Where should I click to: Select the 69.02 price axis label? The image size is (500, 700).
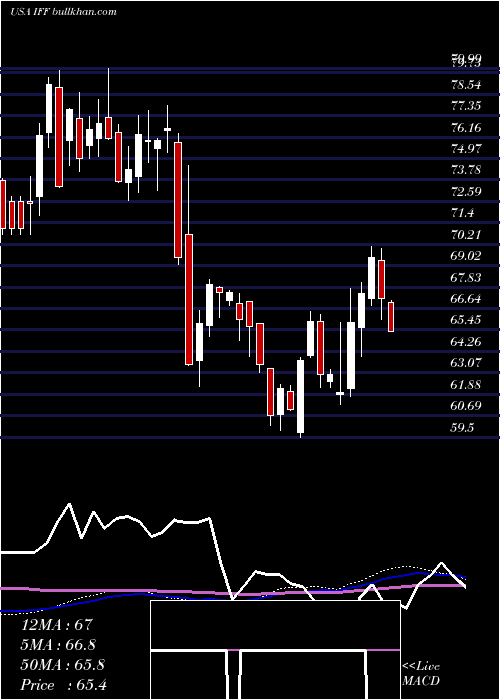pos(467,256)
